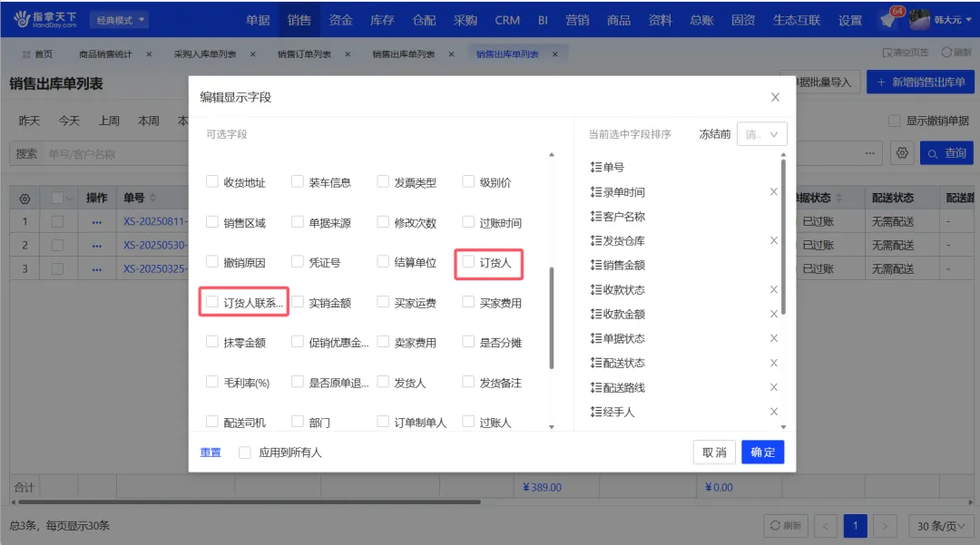Image resolution: width=980 pixels, height=545 pixels.
Task: Switch to the 销售订单列表 tab
Action: click(304, 54)
